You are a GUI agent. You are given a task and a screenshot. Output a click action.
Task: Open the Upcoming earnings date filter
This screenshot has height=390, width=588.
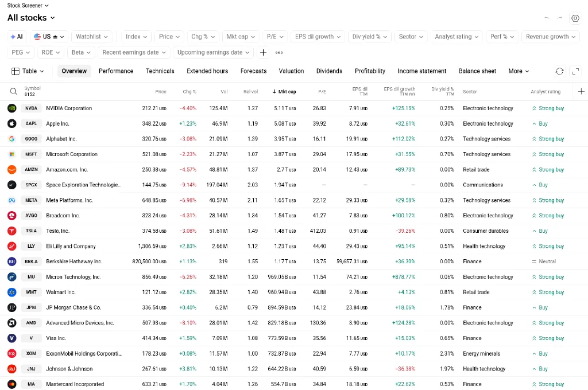[214, 52]
